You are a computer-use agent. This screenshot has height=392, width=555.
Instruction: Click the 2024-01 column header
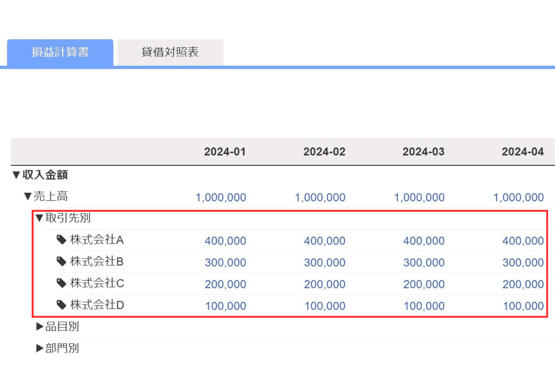225,152
